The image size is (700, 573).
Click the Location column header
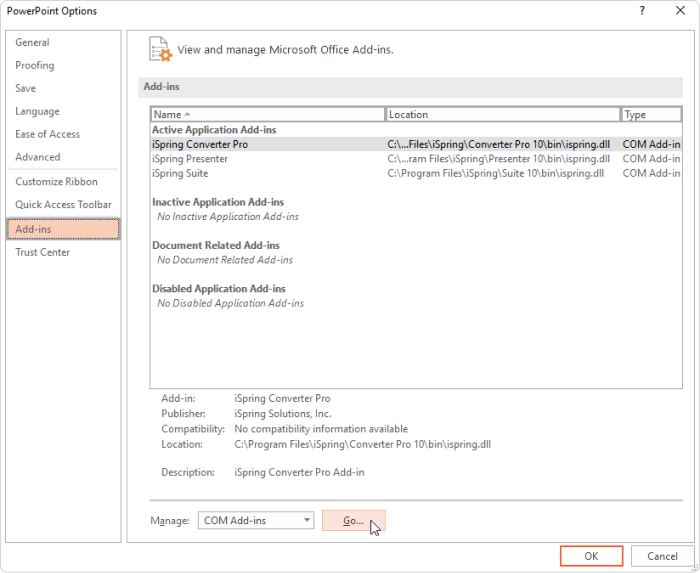pyautogui.click(x=503, y=114)
